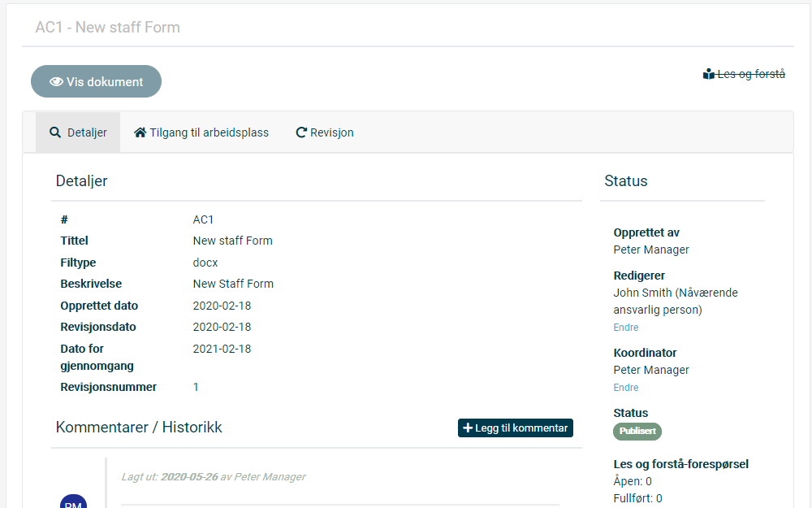This screenshot has height=508, width=812.
Task: Click Endre link under Koordinator
Action: [625, 387]
